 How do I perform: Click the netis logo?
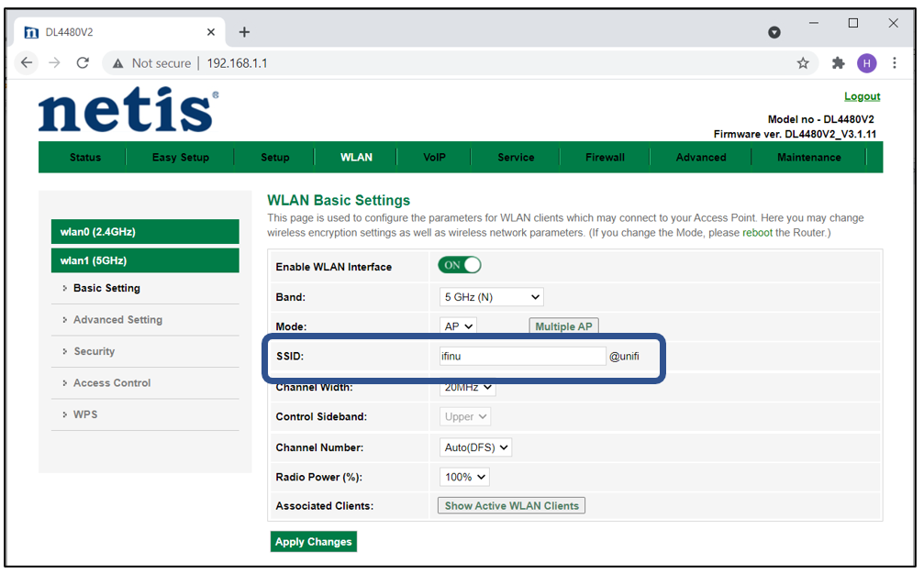[x=128, y=109]
